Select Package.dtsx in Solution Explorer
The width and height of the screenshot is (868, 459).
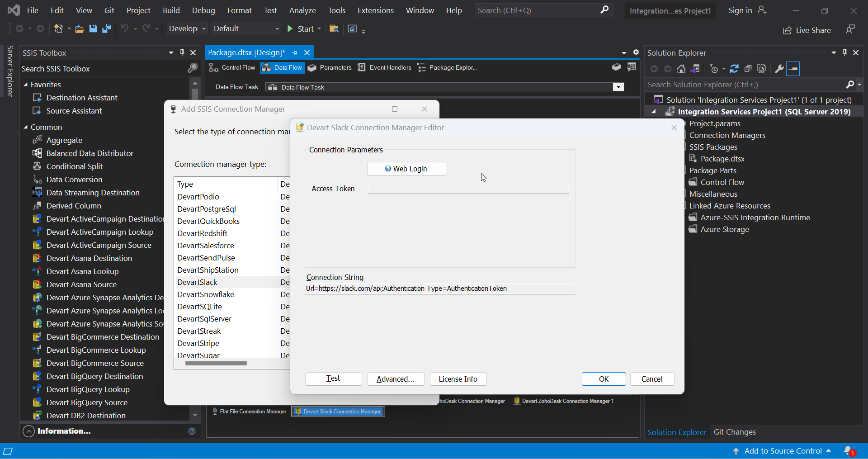[x=722, y=159]
